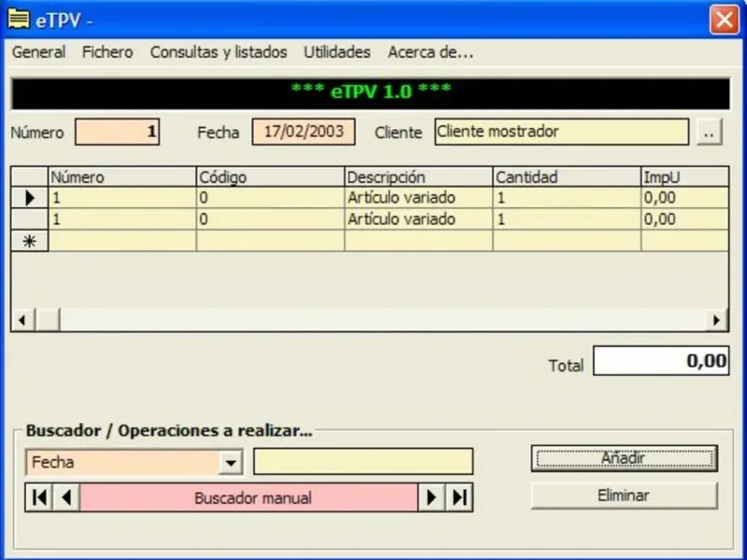This screenshot has width=747, height=560.
Task: Click the eTPV 1.0 display banner
Action: tap(371, 94)
